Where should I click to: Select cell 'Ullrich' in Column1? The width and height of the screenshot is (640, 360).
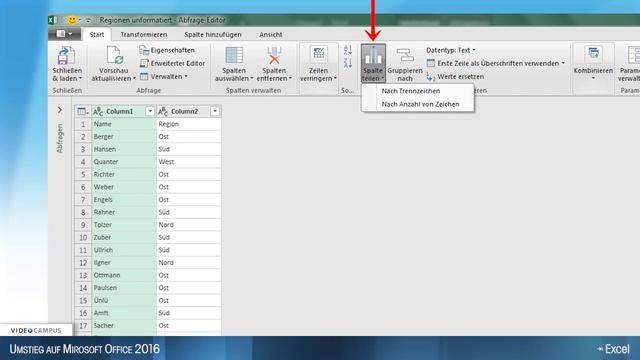(124, 250)
